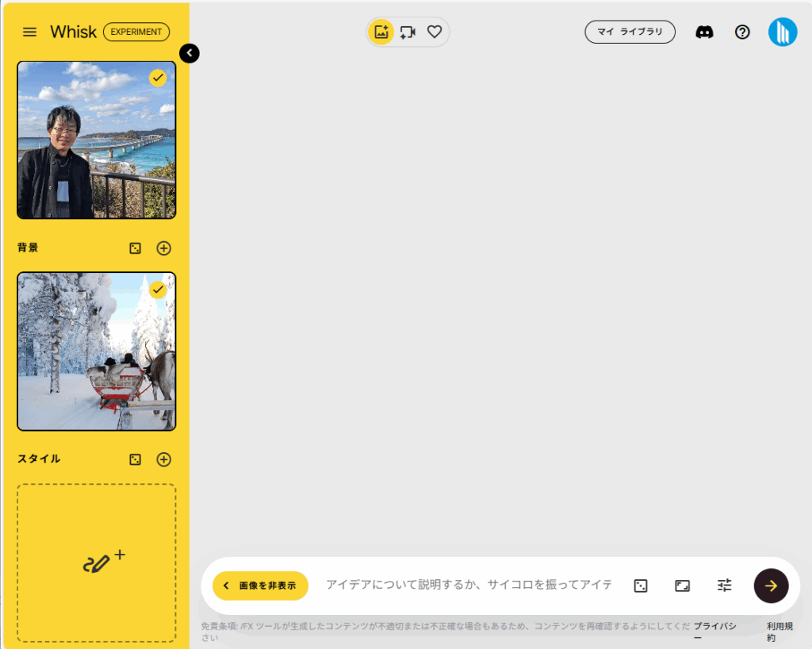Toggle the checkmark on the snowy sleigh image

pyautogui.click(x=158, y=290)
